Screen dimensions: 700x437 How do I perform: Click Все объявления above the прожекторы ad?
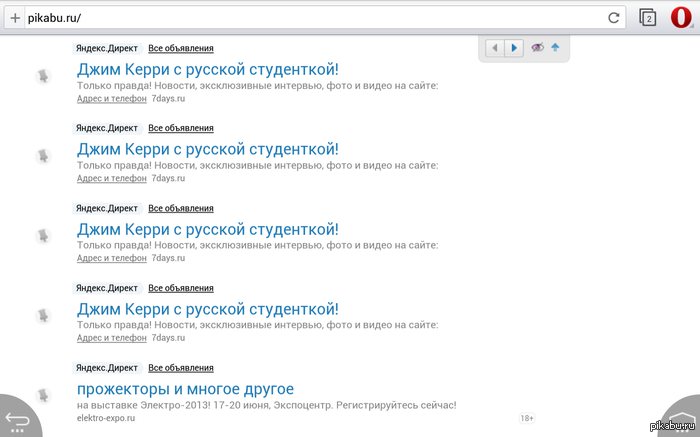(x=181, y=368)
